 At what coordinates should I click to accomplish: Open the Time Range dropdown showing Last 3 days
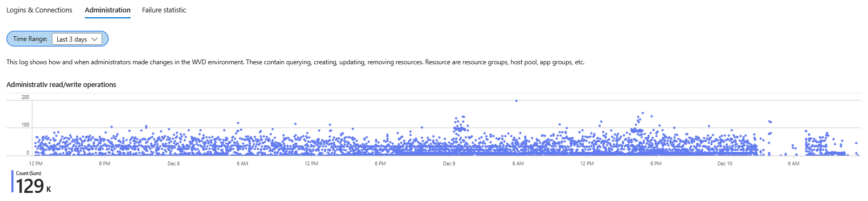coord(77,39)
